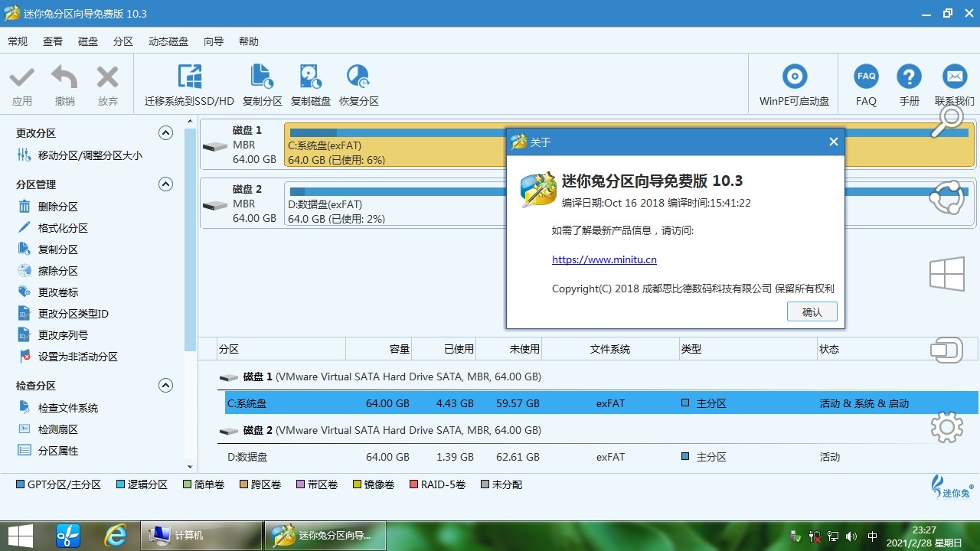Image resolution: width=980 pixels, height=551 pixels.
Task: Click the 磁盘 1 VMware row in list
Action: pyautogui.click(x=380, y=377)
